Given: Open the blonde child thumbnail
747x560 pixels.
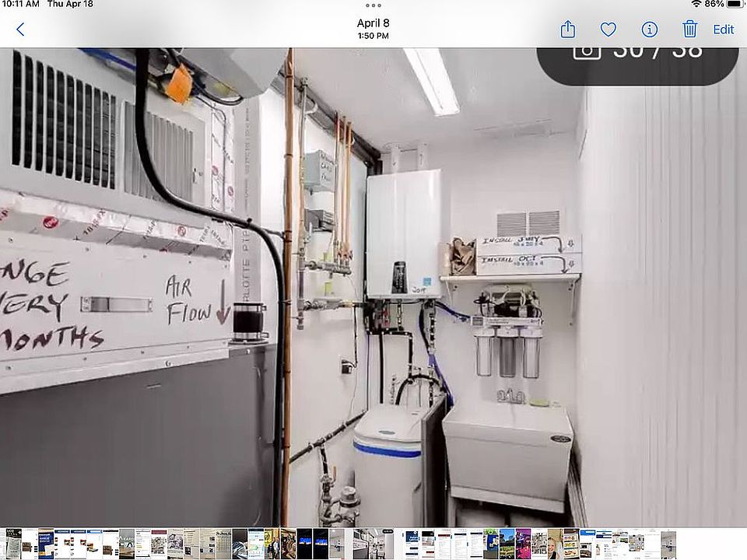Looking at the screenshot, I should coord(555,543).
